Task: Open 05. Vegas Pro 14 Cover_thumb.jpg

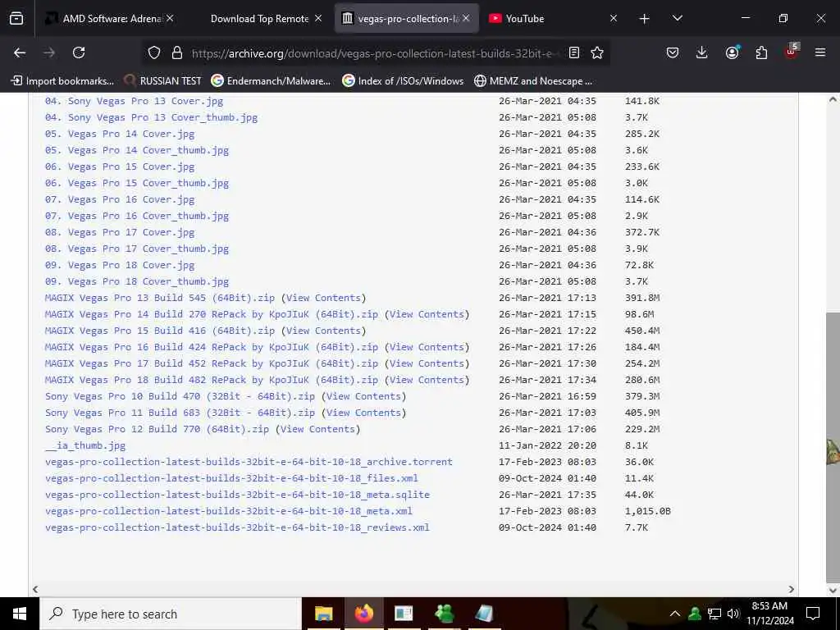Action: click(x=137, y=150)
